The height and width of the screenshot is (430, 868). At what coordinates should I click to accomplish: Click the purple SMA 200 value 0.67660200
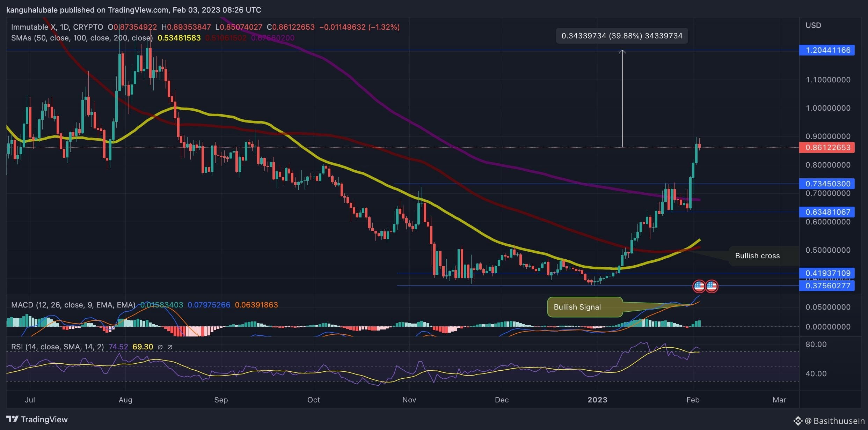click(273, 38)
